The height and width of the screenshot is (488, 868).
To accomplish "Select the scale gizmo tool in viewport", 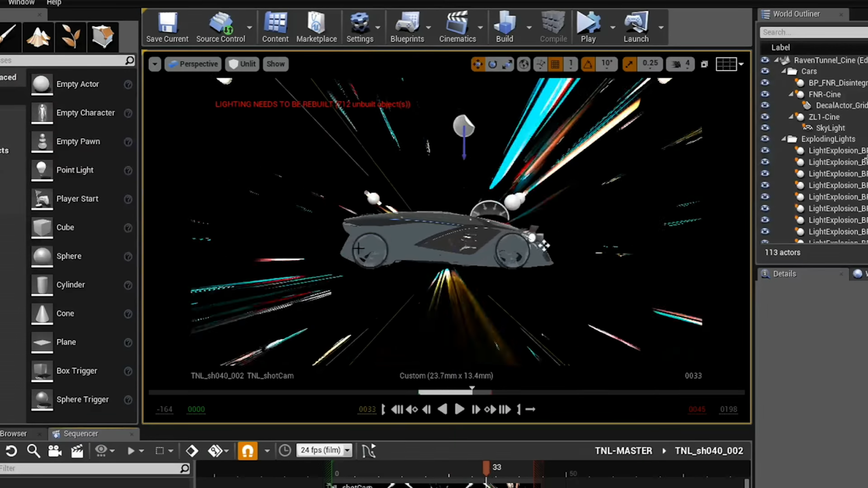I will point(507,64).
